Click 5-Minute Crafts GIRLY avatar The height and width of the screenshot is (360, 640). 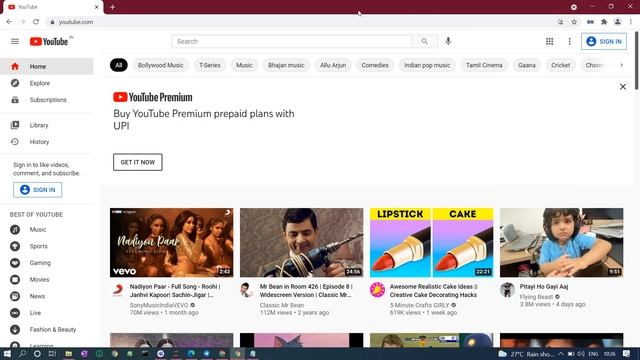(377, 290)
